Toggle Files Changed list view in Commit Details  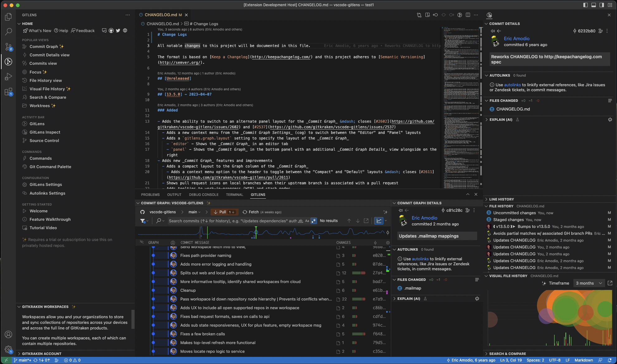(610, 101)
